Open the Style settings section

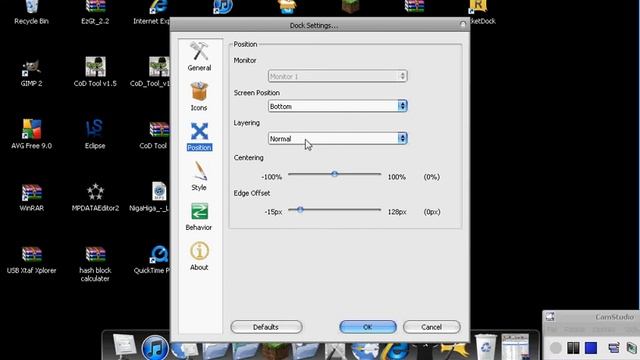click(199, 176)
